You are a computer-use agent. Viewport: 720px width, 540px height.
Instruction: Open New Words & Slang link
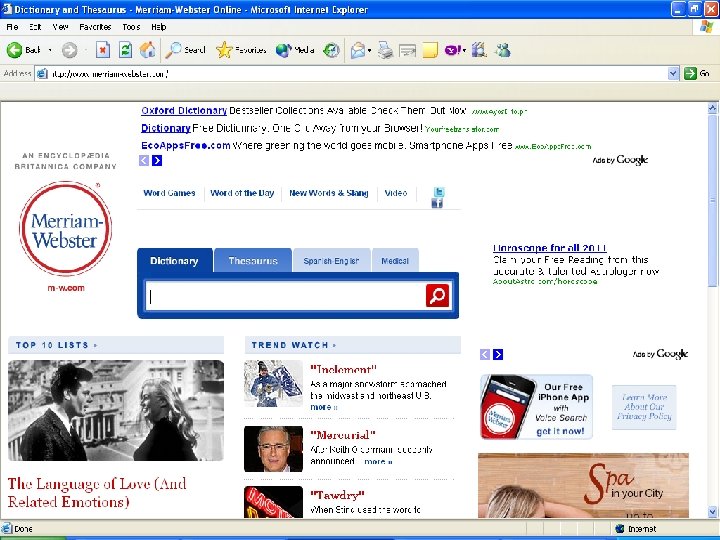point(329,193)
